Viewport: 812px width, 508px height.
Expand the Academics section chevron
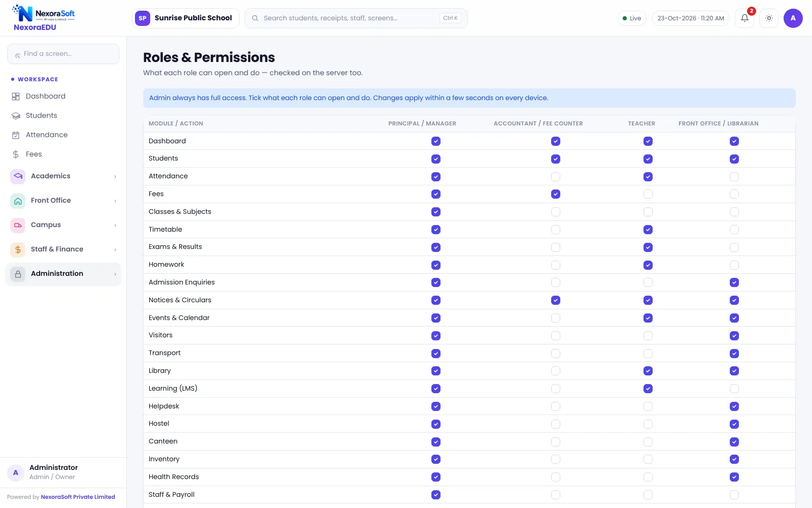click(115, 177)
